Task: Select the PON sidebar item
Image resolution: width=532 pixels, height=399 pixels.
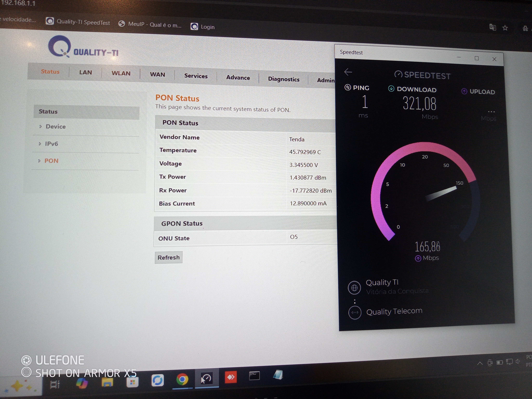Action: pos(51,161)
